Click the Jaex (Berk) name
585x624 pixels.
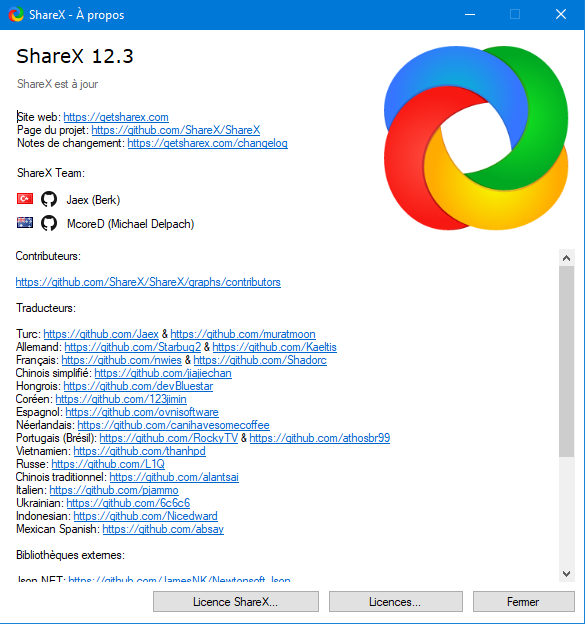click(x=93, y=200)
